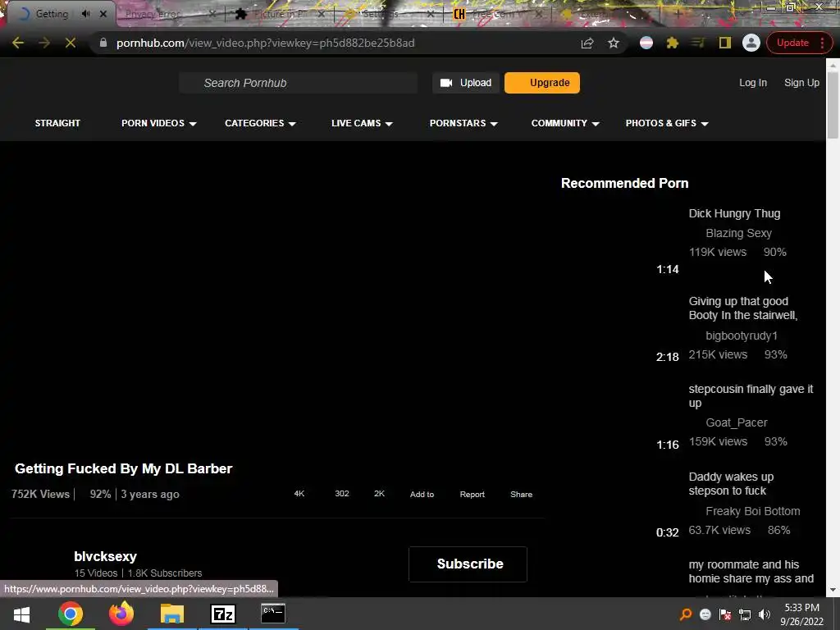Viewport: 840px width, 630px height.
Task: Open Chrome's three-dot menu
Action: click(x=822, y=43)
